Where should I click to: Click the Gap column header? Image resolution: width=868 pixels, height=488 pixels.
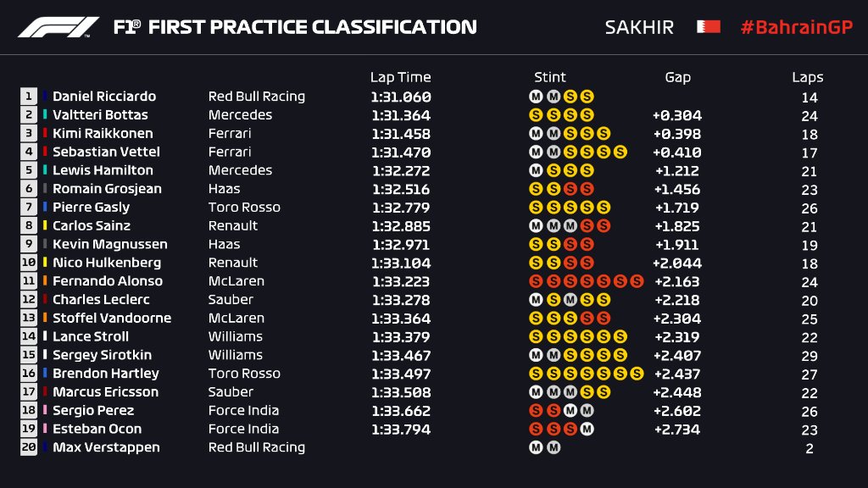click(x=677, y=77)
